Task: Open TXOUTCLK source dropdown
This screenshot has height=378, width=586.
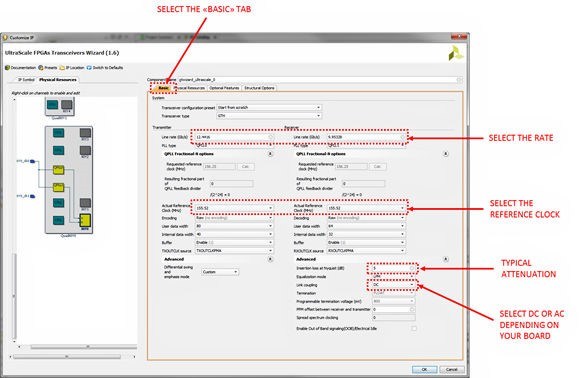Action: 234,251
